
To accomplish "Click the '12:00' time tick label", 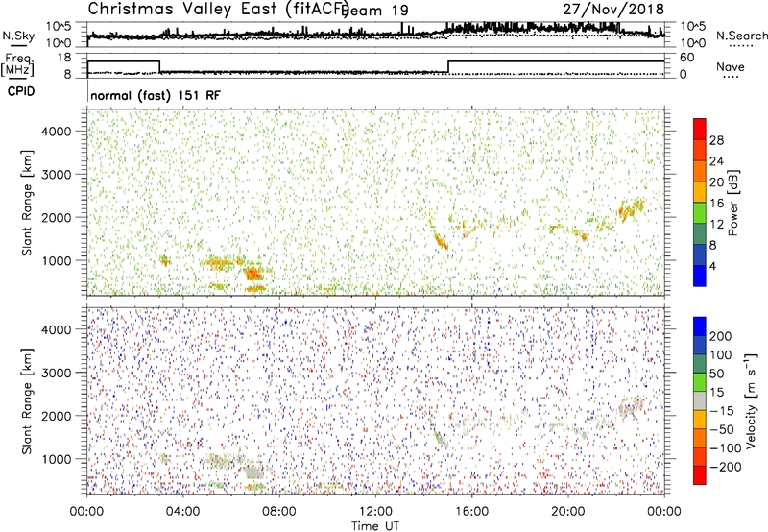I will [375, 512].
